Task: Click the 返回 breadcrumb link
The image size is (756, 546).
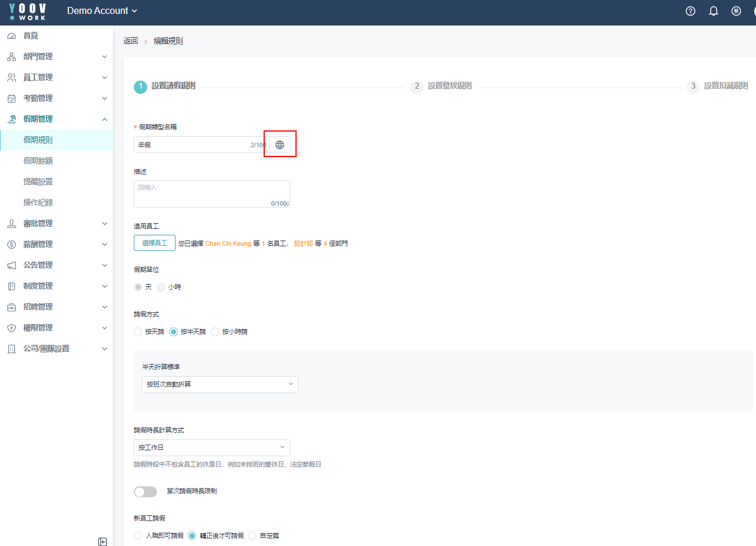Action: coord(130,41)
